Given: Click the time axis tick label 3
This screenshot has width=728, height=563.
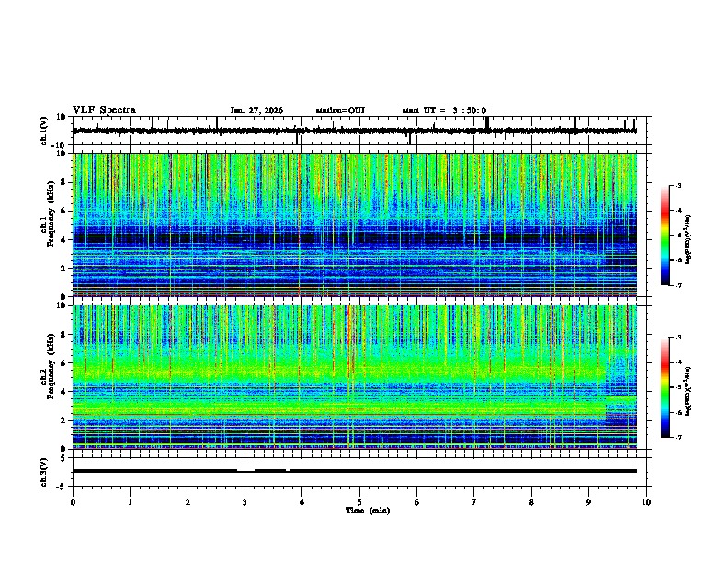Looking at the screenshot, I should pos(245,502).
